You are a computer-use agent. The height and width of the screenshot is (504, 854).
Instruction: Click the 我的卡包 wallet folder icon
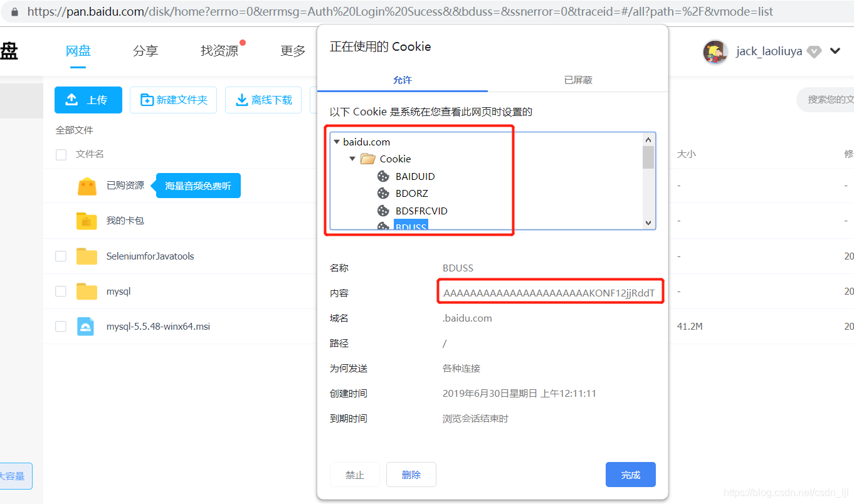point(87,221)
